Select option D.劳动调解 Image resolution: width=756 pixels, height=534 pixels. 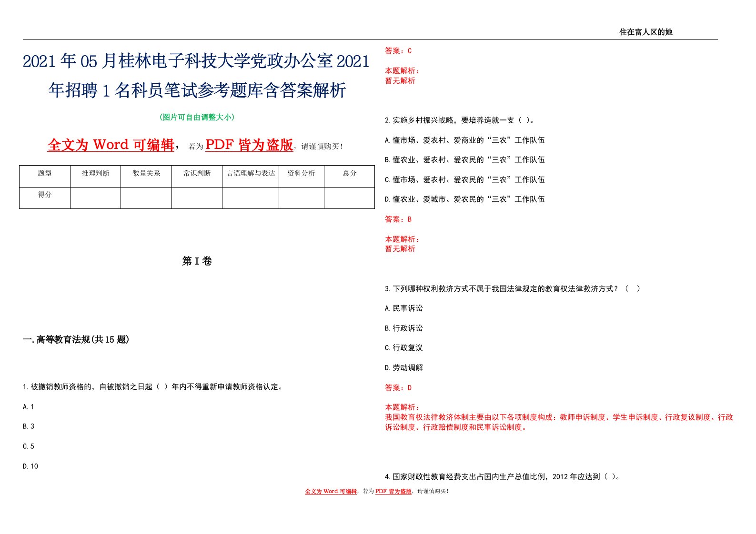[404, 368]
